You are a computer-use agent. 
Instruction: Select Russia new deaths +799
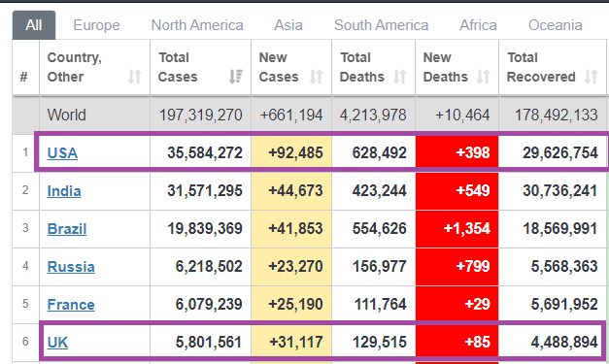473,267
